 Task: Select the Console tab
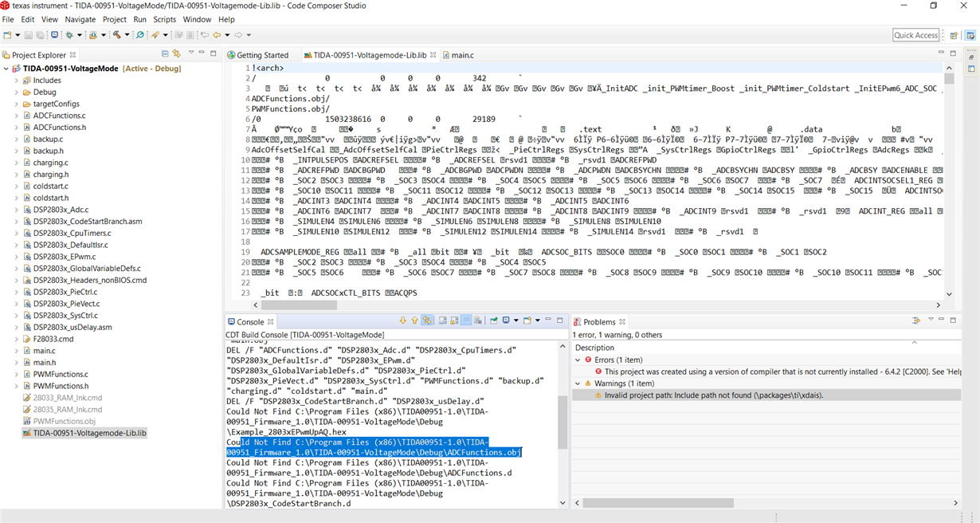250,322
